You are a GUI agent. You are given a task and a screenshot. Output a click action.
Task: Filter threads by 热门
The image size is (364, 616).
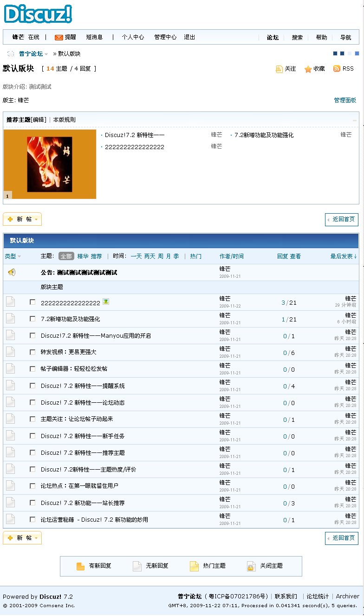pos(195,256)
